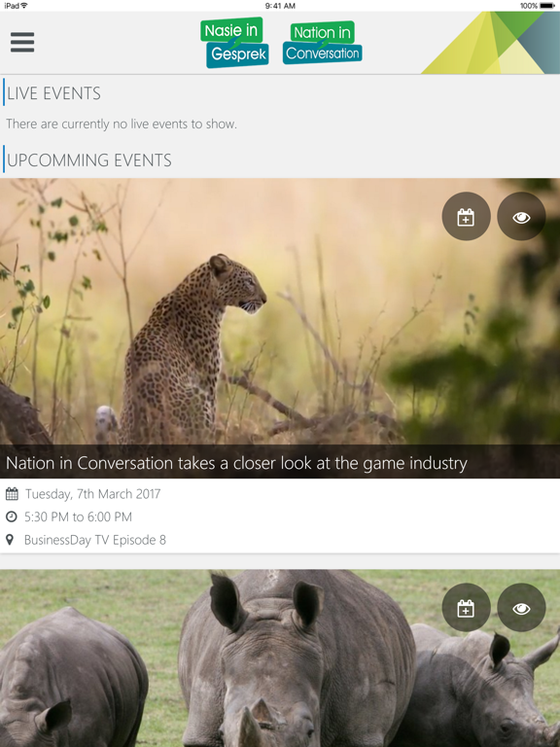Select the UPCOMMING EVENTS heading
560x747 pixels.
tap(89, 160)
